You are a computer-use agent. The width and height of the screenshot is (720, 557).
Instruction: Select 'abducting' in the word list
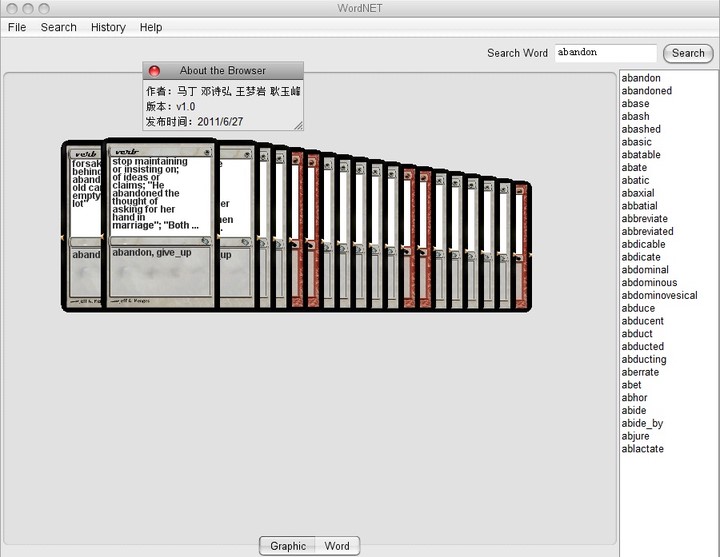644,360
